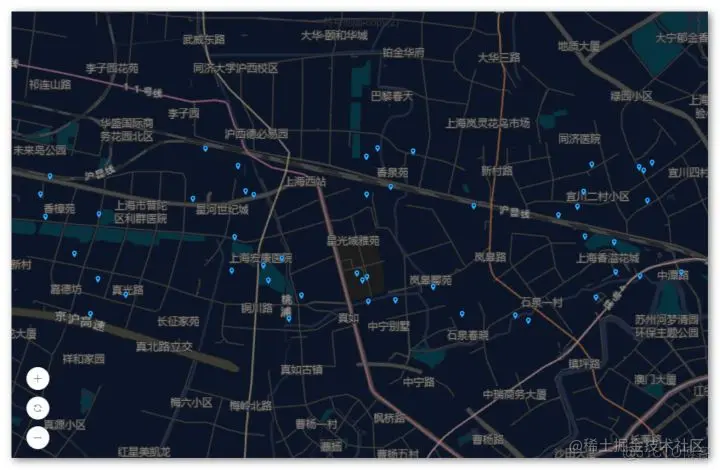
Task: Select the pin above 石泉春晓 label
Action: pos(462,314)
